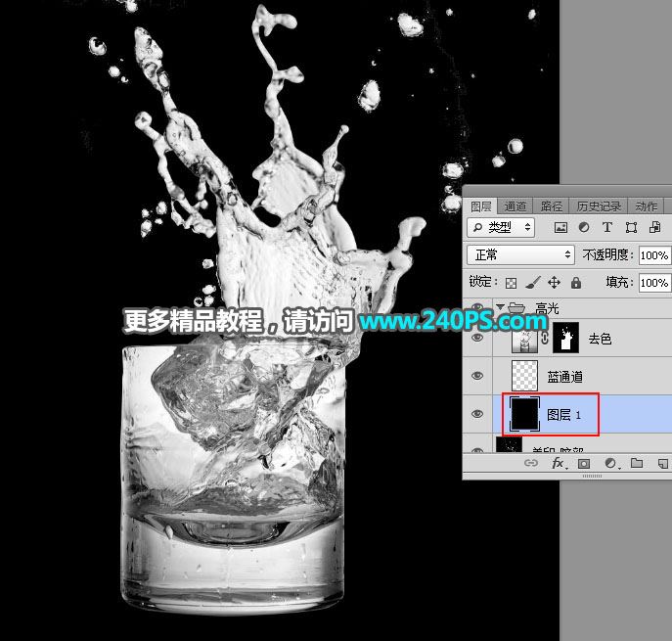672x641 pixels.
Task: Click mask link icon on 去色 layer
Action: pos(545,339)
